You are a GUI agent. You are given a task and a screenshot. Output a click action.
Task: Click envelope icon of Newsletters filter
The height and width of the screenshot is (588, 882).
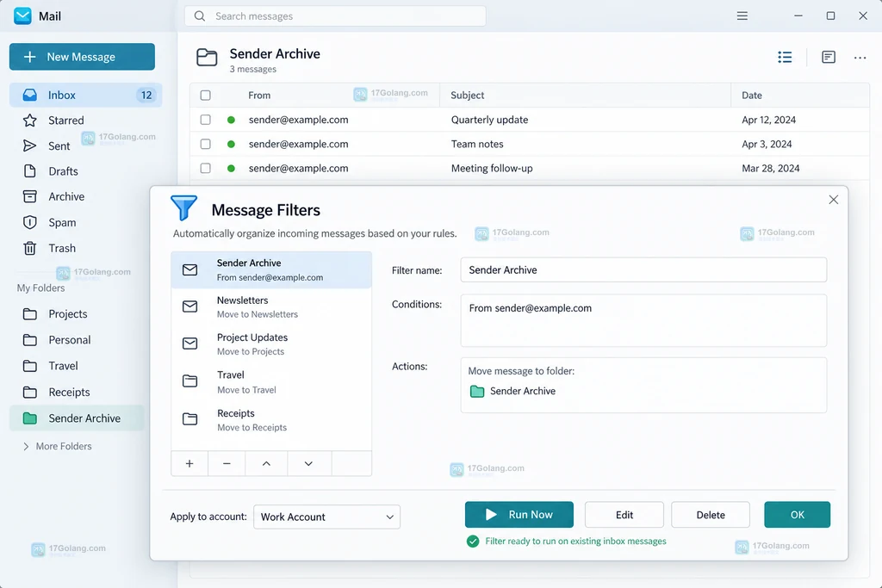pyautogui.click(x=190, y=306)
